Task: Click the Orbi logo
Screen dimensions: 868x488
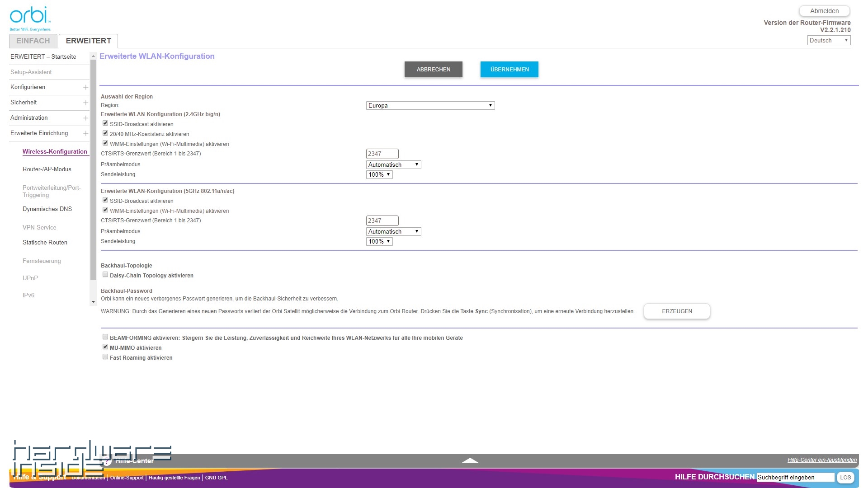Action: click(30, 19)
